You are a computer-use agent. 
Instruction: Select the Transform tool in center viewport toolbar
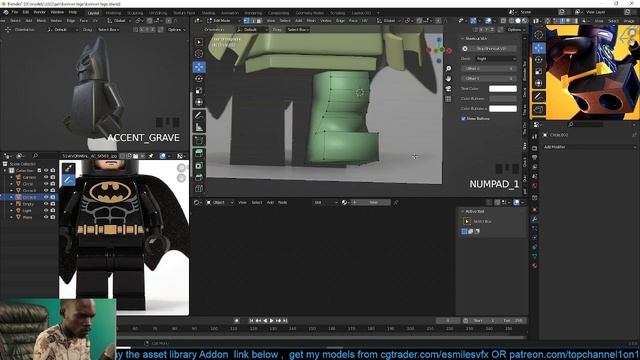click(199, 102)
